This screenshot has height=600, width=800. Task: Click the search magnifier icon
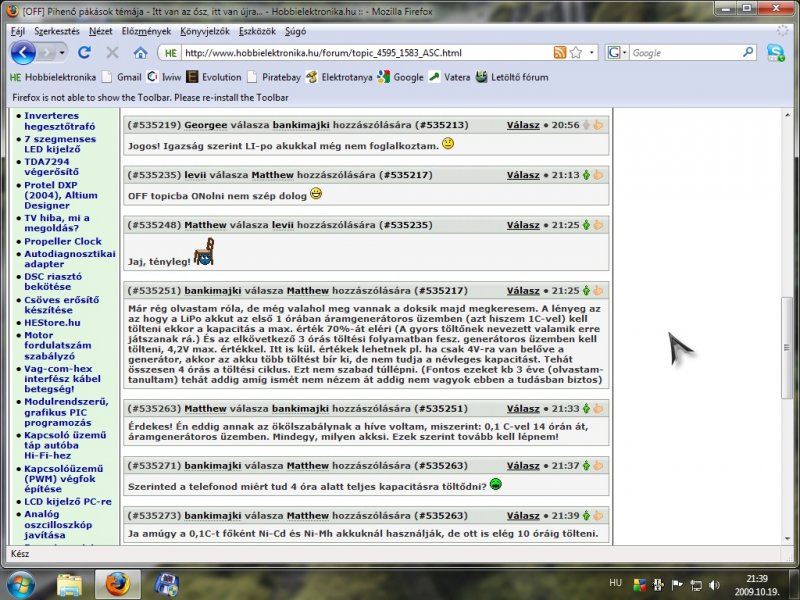tap(748, 52)
